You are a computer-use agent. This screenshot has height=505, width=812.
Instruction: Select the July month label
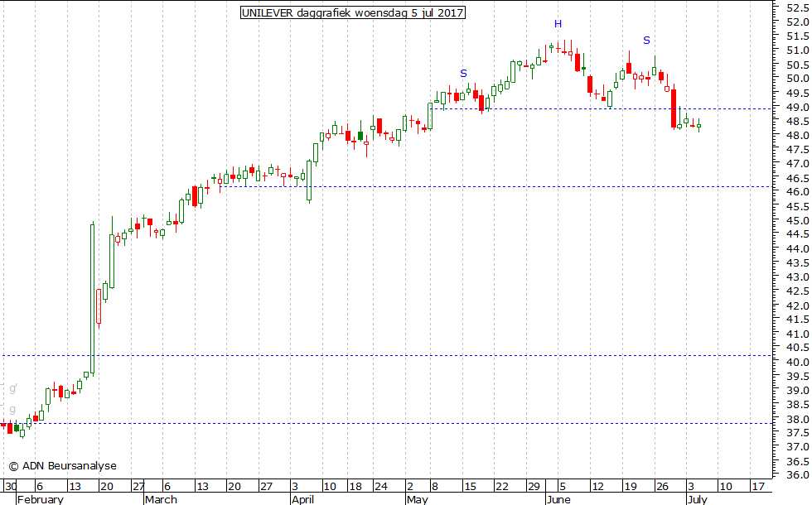(x=697, y=499)
